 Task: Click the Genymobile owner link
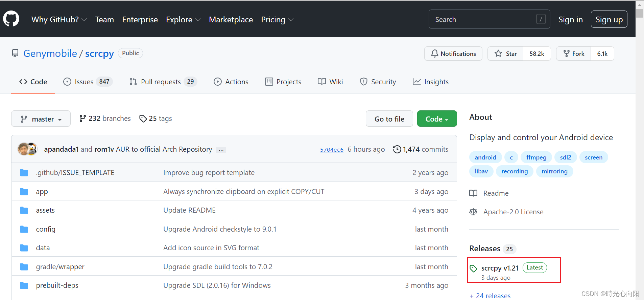point(50,53)
